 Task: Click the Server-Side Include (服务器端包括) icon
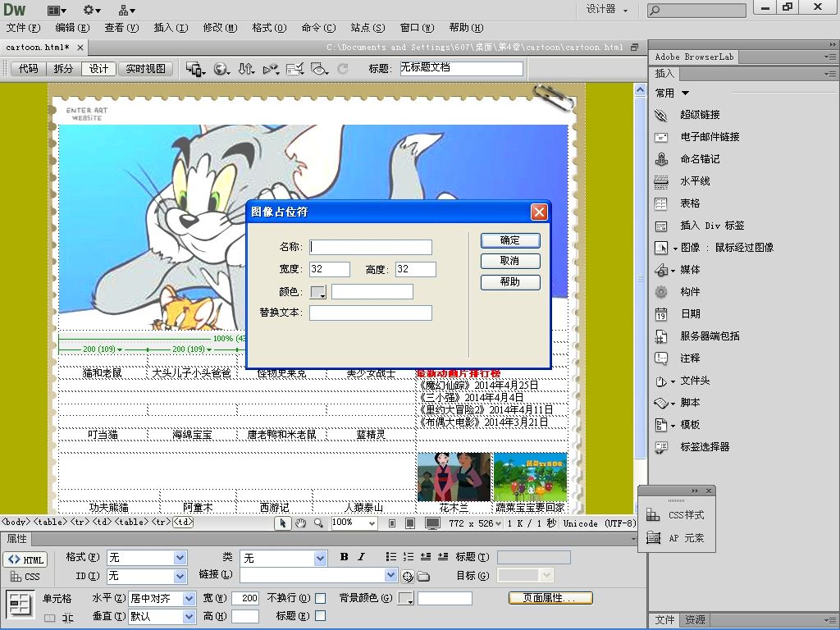[x=661, y=336]
